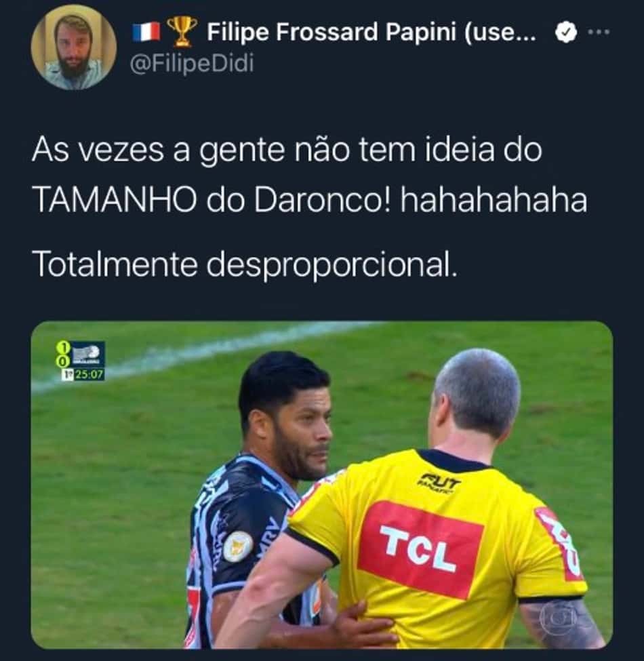Open Filipe Frossard Papini's profile name link
The height and width of the screenshot is (661, 644).
[x=371, y=32]
